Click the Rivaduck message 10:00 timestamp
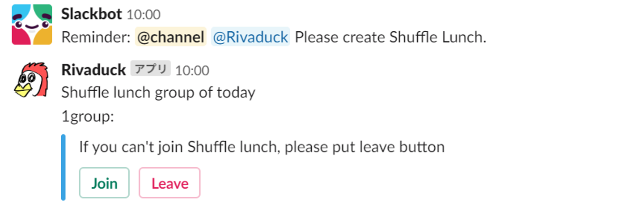 (x=192, y=70)
